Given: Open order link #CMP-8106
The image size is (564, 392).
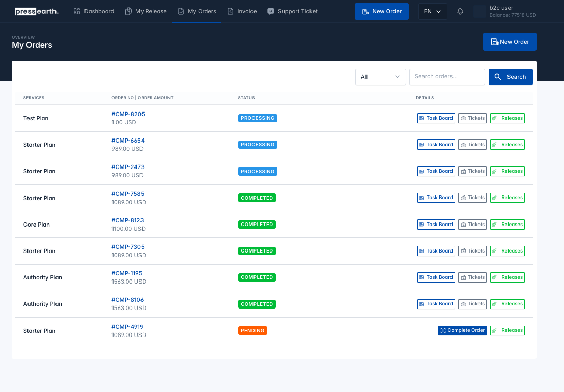Looking at the screenshot, I should [128, 300].
